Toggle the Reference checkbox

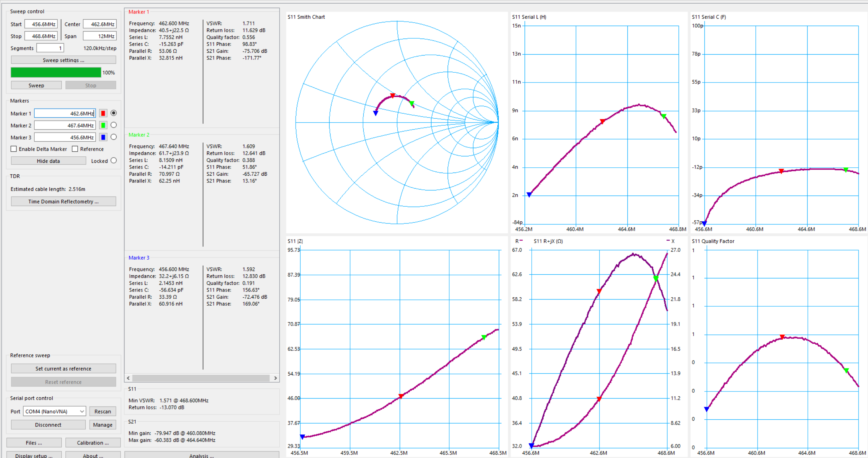pos(75,149)
